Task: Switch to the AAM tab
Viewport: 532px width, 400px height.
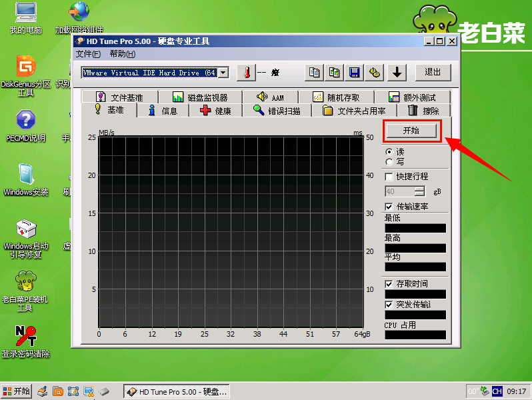Action: (x=271, y=97)
